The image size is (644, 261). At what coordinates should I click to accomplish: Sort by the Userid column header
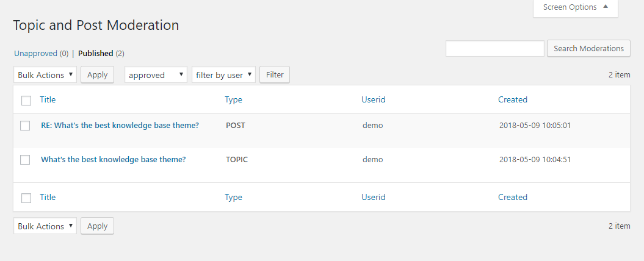[374, 99]
